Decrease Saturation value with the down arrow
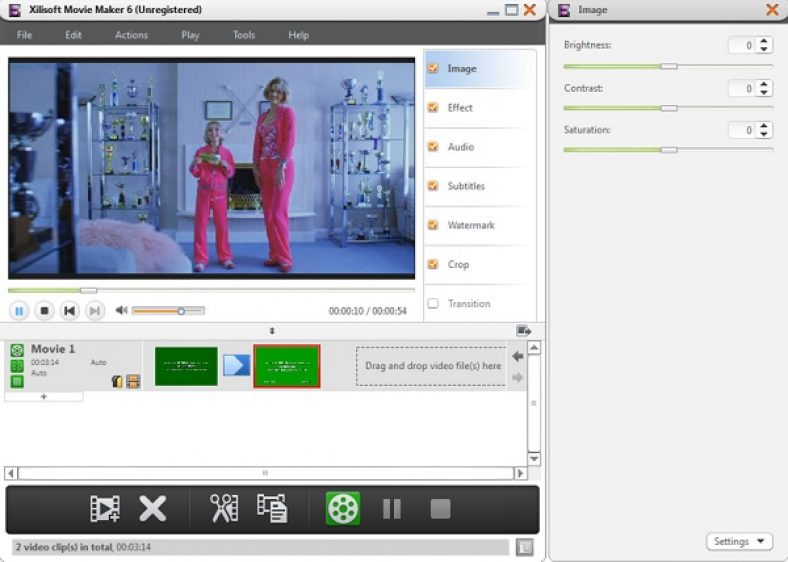Image resolution: width=788 pixels, height=562 pixels. pos(765,134)
